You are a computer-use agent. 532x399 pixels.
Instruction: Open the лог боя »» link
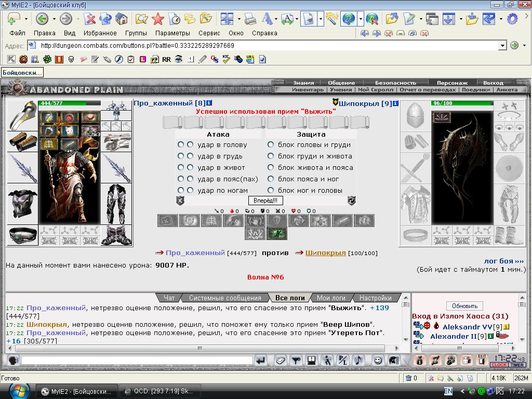(x=504, y=261)
